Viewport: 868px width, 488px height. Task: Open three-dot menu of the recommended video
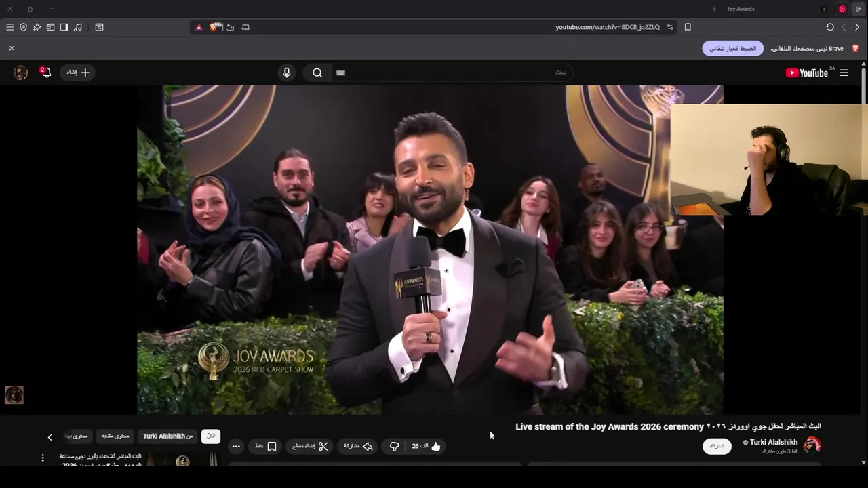[x=43, y=458]
